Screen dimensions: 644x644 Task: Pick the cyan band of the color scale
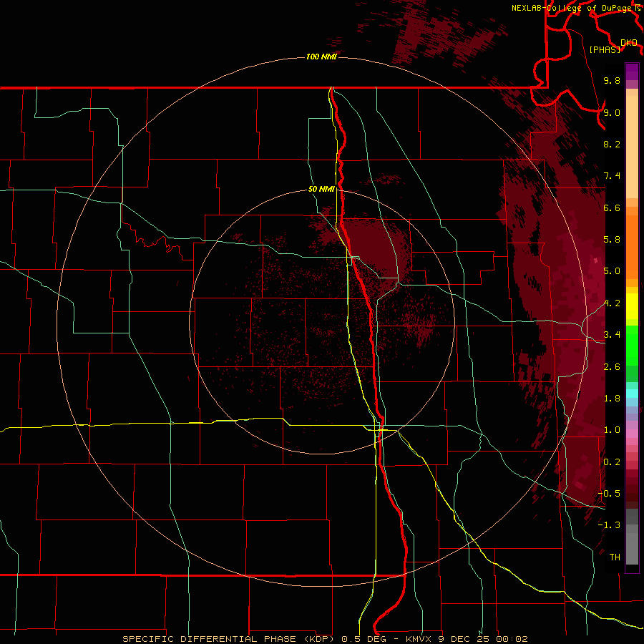[x=632, y=394]
